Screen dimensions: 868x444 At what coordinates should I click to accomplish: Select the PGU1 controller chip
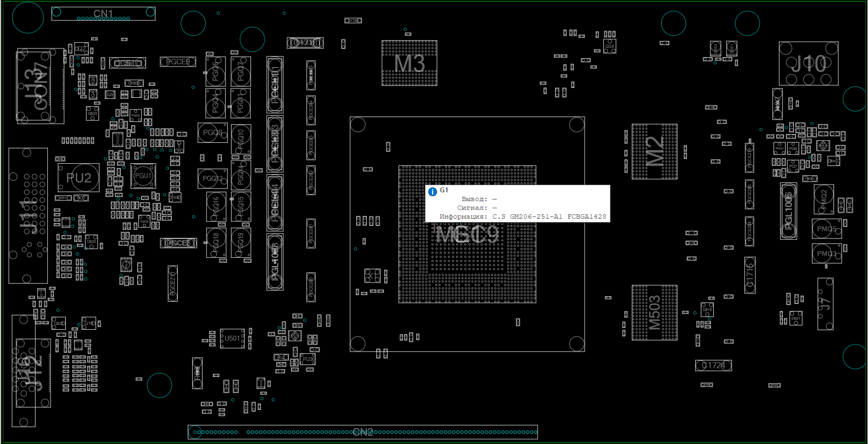click(143, 176)
